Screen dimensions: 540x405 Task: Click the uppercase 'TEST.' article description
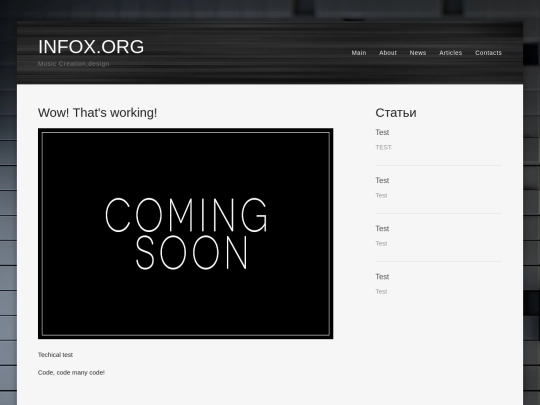(384, 147)
